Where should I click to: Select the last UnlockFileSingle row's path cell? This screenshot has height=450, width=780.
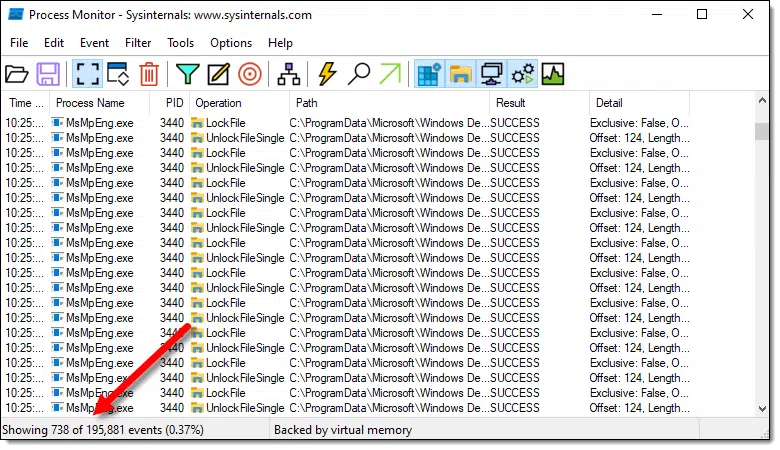[x=389, y=408]
